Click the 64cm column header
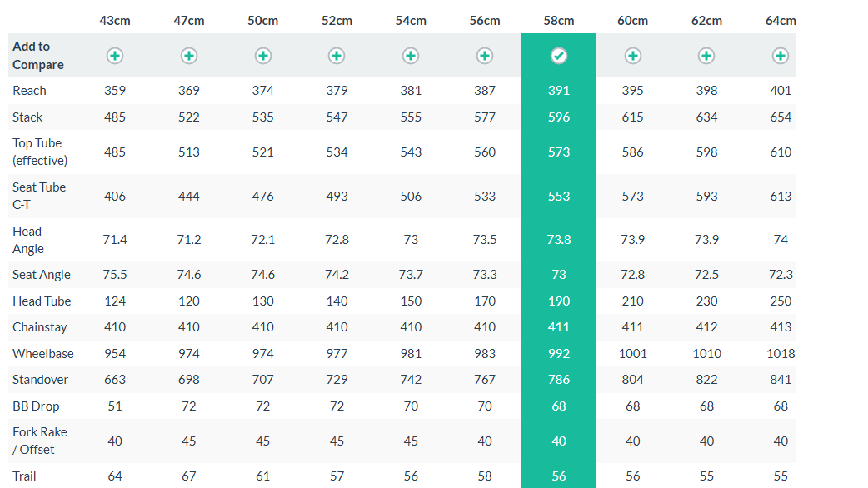Viewport: 868px width, 488px height. [x=781, y=20]
